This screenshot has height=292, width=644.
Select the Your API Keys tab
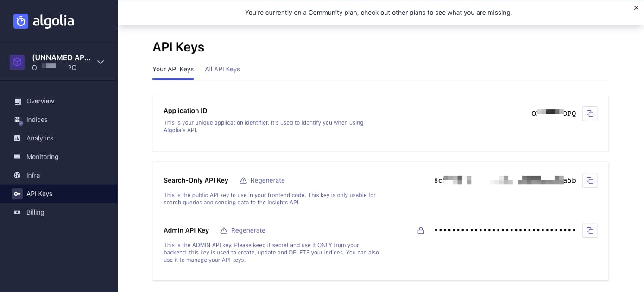[x=173, y=69]
